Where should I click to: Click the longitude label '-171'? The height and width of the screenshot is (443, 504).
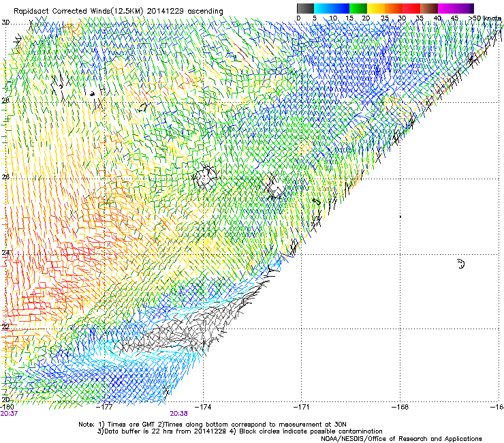(x=302, y=407)
